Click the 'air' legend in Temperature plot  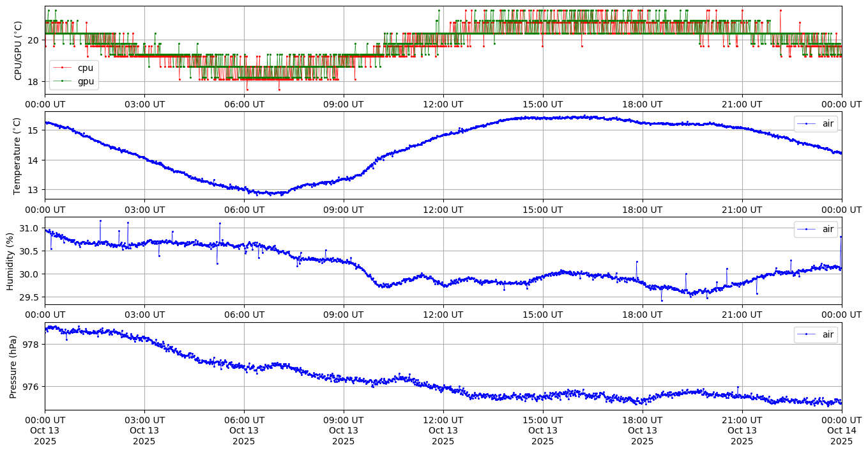[815, 124]
